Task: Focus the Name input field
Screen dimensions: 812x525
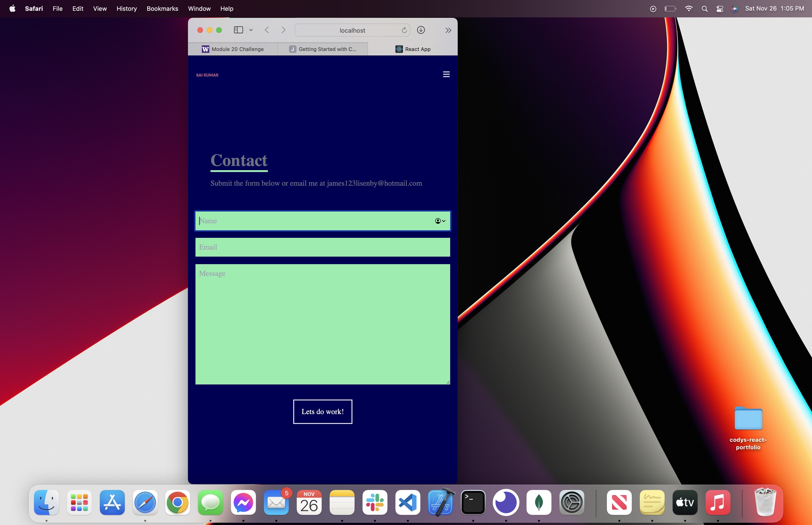Action: [323, 221]
